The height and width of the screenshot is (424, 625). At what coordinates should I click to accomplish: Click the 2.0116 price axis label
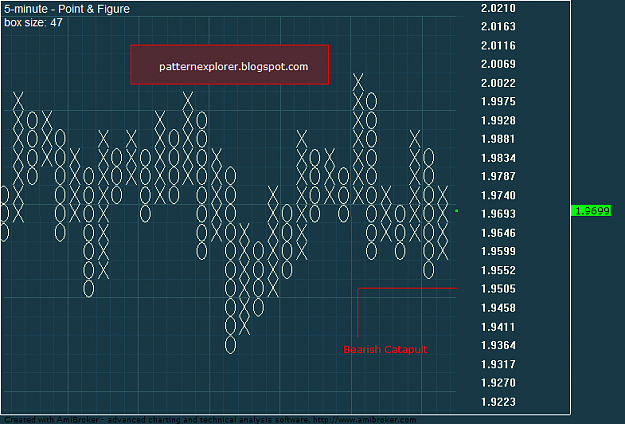[498, 45]
